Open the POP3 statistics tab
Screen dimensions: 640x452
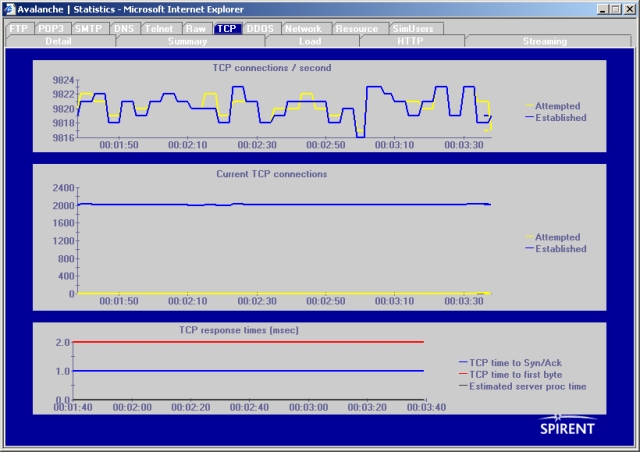(51, 29)
